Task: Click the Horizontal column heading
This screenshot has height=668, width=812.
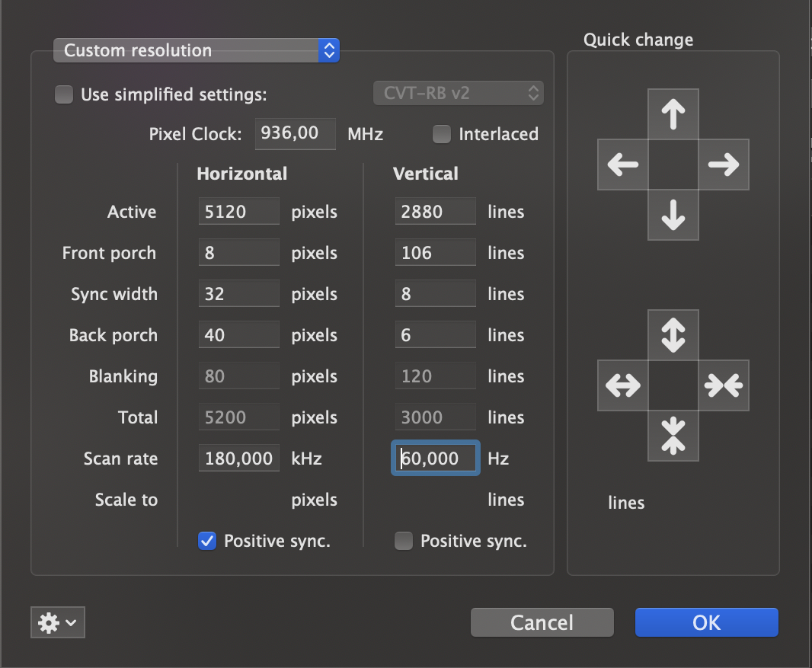Action: click(241, 174)
